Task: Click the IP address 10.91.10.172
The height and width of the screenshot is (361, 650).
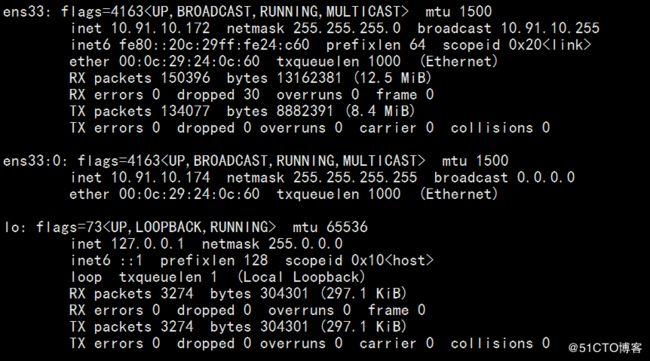Action: point(160,28)
